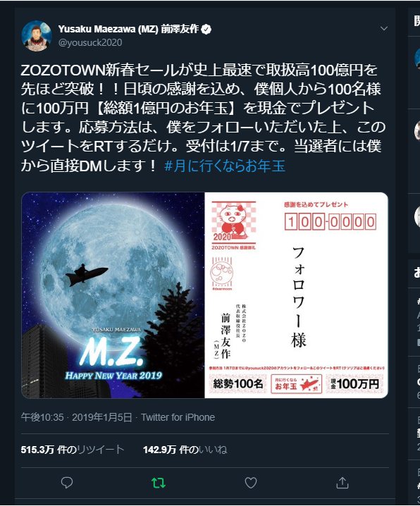420x506 pixels.
Task: Visit the @yousuck2020 handle
Action: [x=90, y=42]
